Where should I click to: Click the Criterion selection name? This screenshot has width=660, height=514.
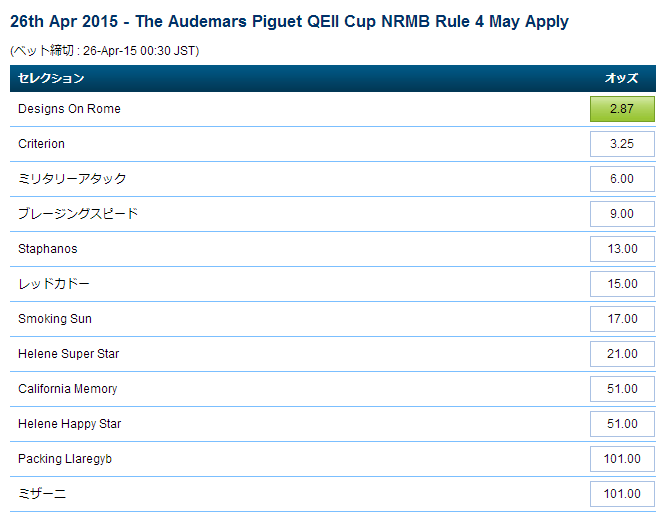click(41, 144)
